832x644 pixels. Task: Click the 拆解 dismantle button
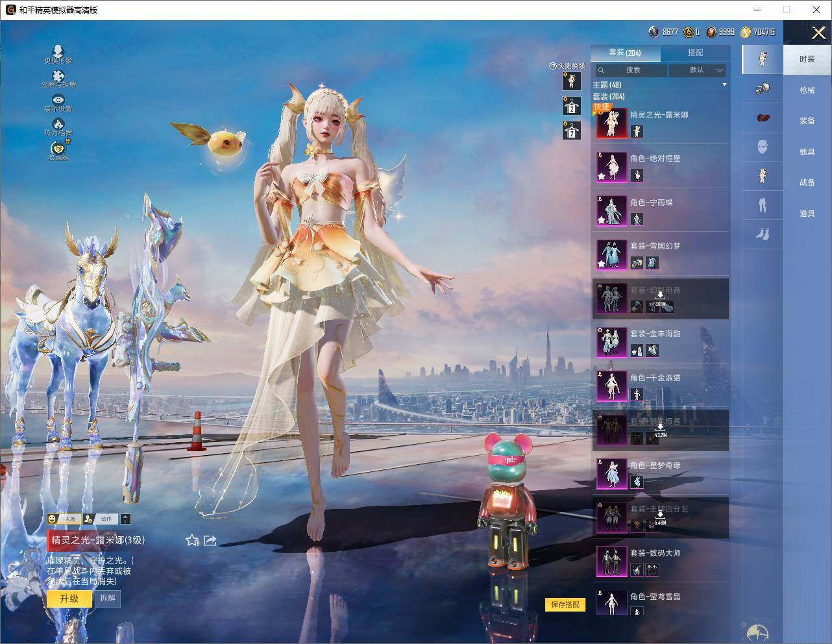(x=108, y=598)
